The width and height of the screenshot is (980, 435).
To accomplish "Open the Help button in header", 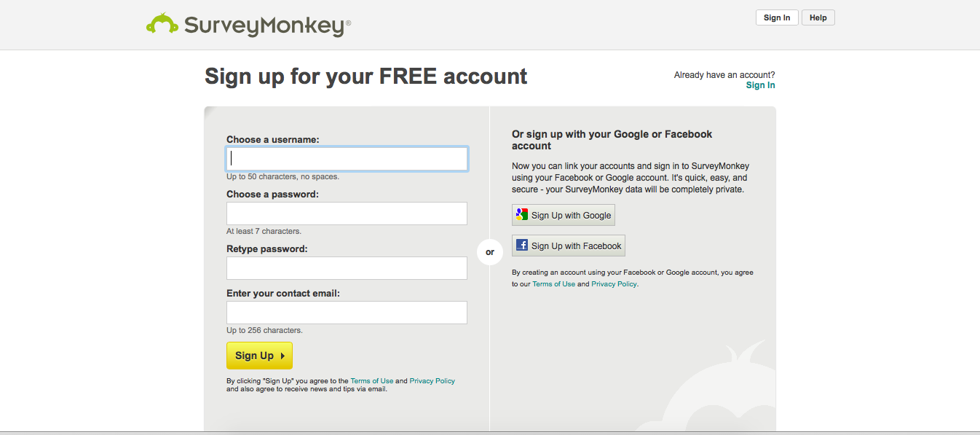I will point(818,17).
